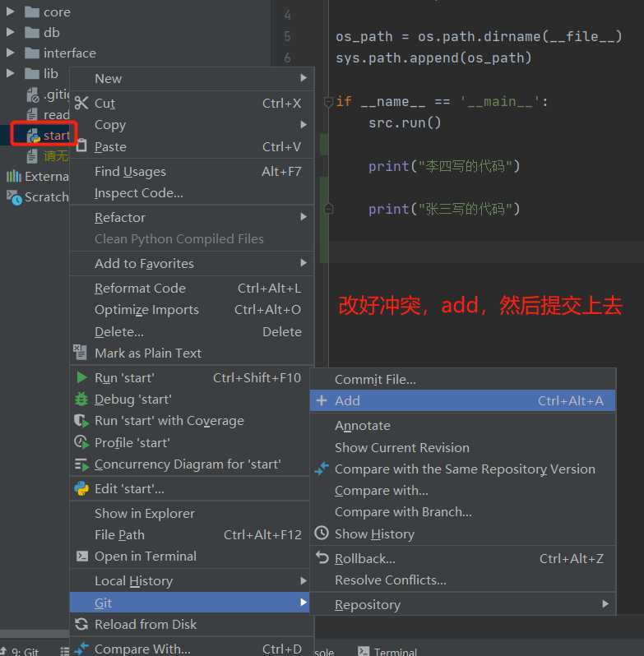Open the Refactor submenu arrow
Screen dimensions: 644x656
click(x=303, y=217)
